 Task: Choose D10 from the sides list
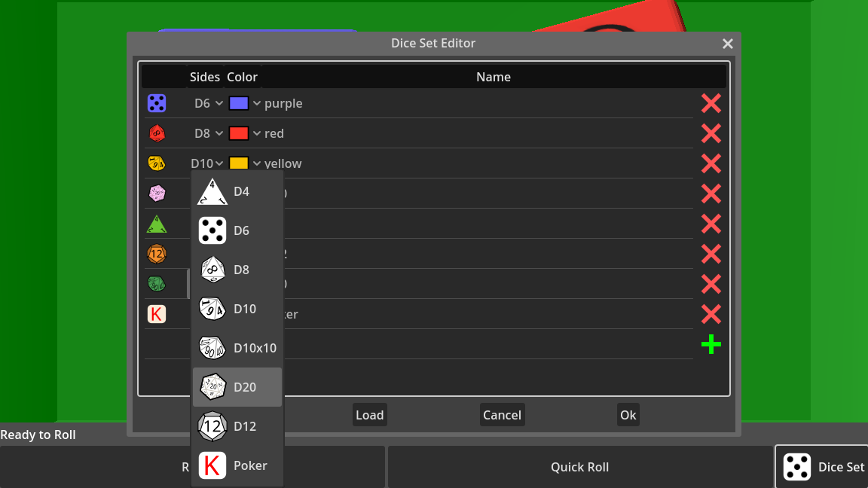(237, 309)
